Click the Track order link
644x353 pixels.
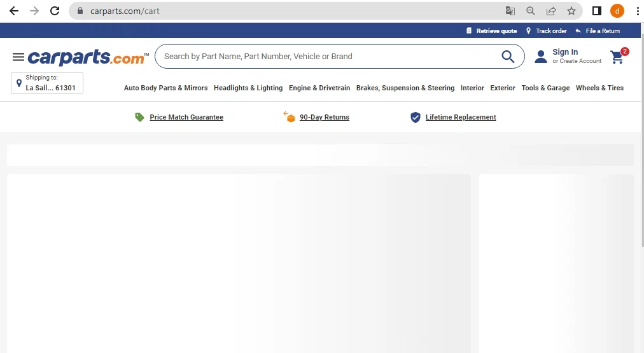pos(551,31)
